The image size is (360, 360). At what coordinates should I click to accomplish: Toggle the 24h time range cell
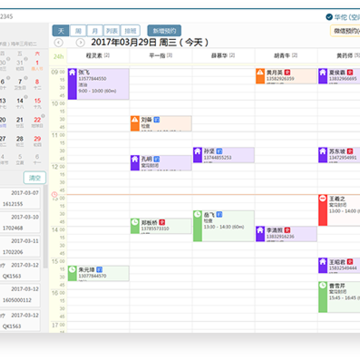click(x=58, y=57)
